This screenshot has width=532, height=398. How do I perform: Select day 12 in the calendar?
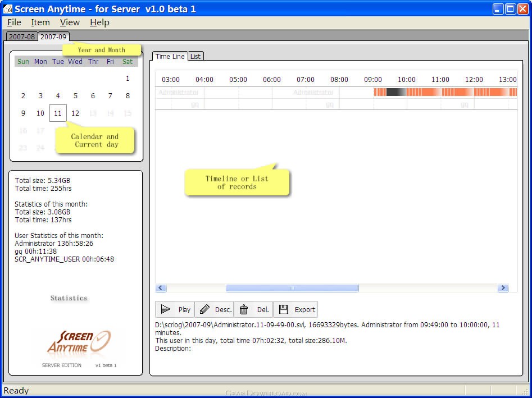point(75,113)
